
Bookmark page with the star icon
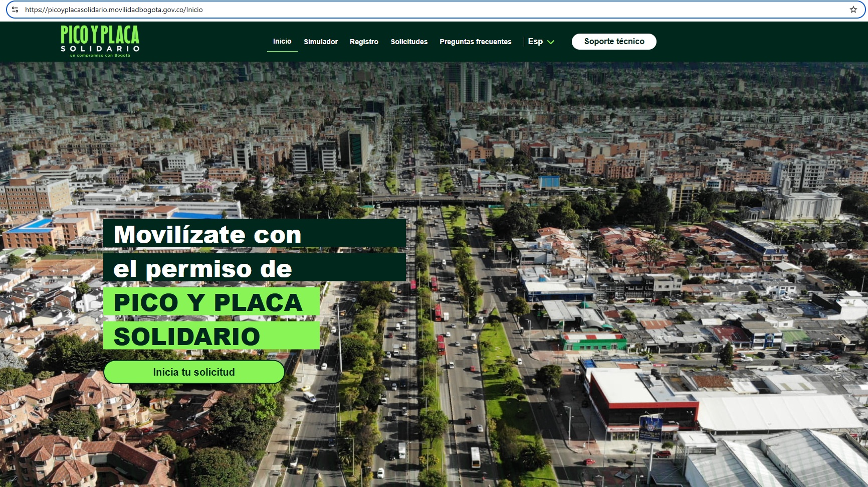pyautogui.click(x=853, y=10)
